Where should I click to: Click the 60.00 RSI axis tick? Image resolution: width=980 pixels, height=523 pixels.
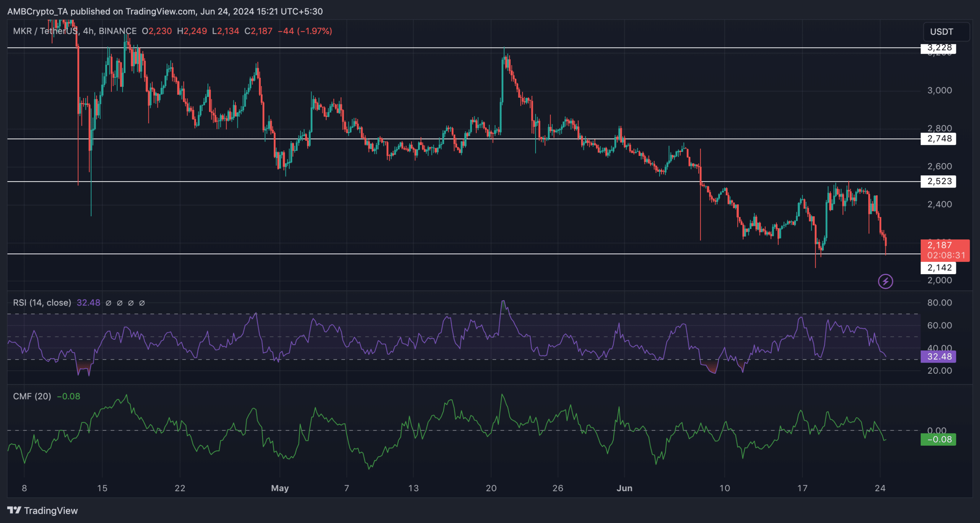(x=939, y=325)
